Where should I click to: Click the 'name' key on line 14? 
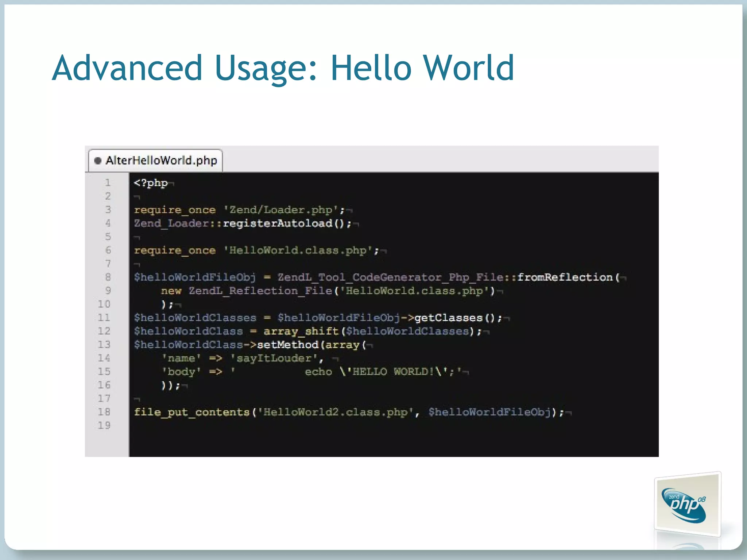(181, 358)
